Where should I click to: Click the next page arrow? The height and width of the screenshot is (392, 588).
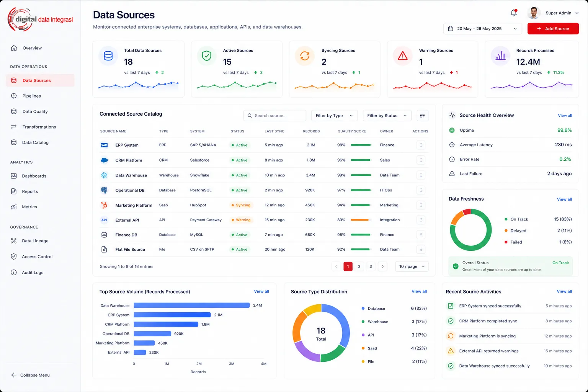click(x=382, y=266)
